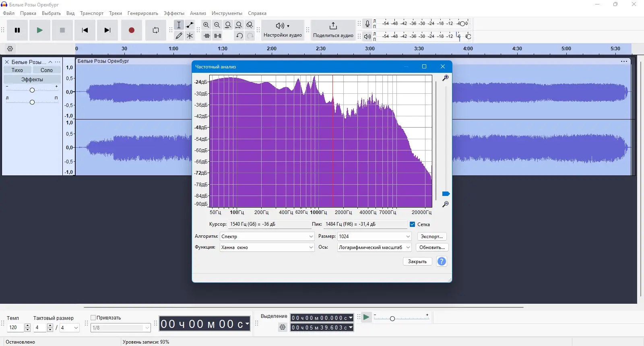The height and width of the screenshot is (346, 644).
Task: Click the Экспорт button
Action: tap(432, 237)
